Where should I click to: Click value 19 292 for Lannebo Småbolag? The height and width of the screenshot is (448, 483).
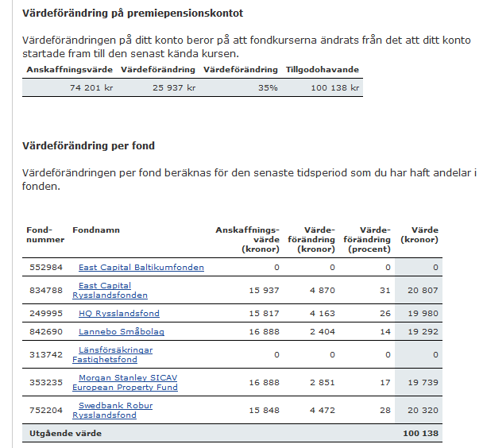pyautogui.click(x=423, y=332)
